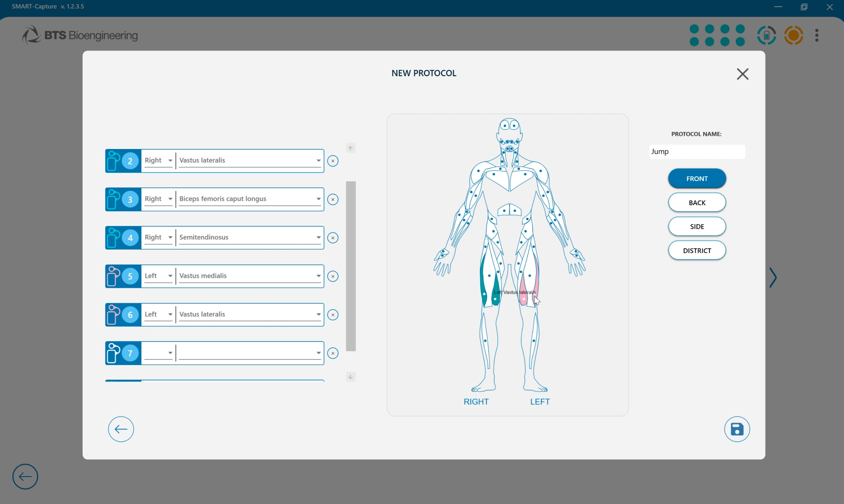Screen dimensions: 844x504
Task: Open side dropdown for sensor 3
Action: (x=159, y=199)
